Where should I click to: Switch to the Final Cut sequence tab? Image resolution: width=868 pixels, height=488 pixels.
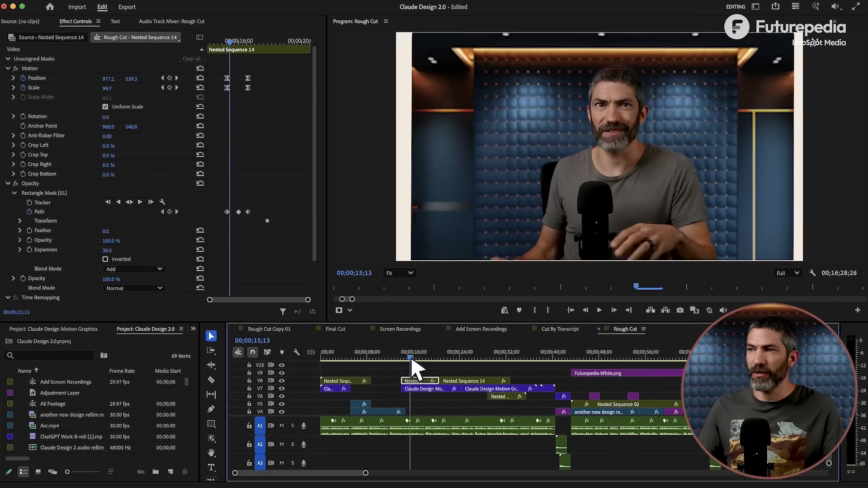[335, 329]
